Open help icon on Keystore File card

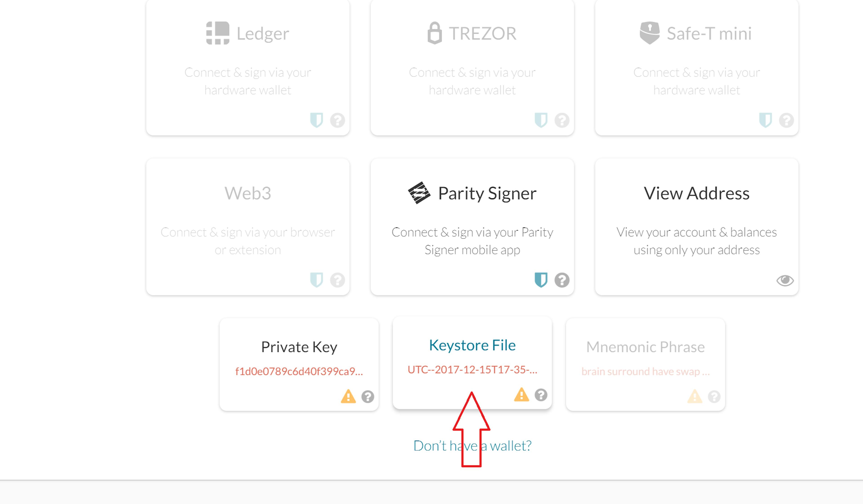click(541, 395)
